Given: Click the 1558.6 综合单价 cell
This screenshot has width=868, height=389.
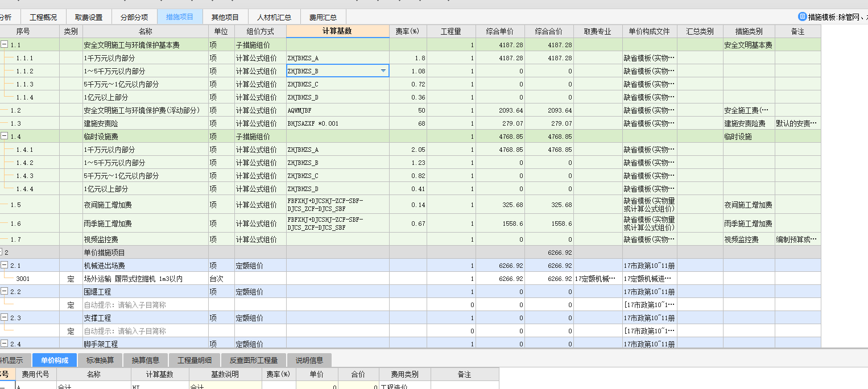Looking at the screenshot, I should click(x=500, y=224).
